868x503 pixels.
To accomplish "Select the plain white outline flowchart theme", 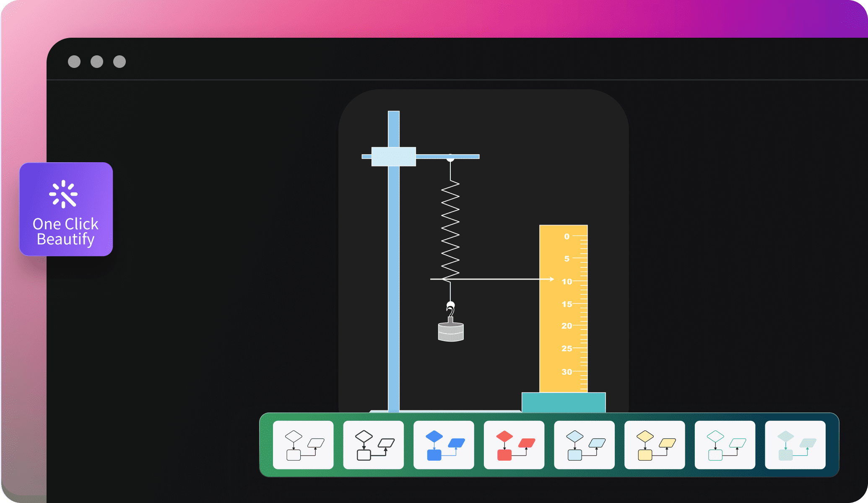I will click(x=303, y=445).
